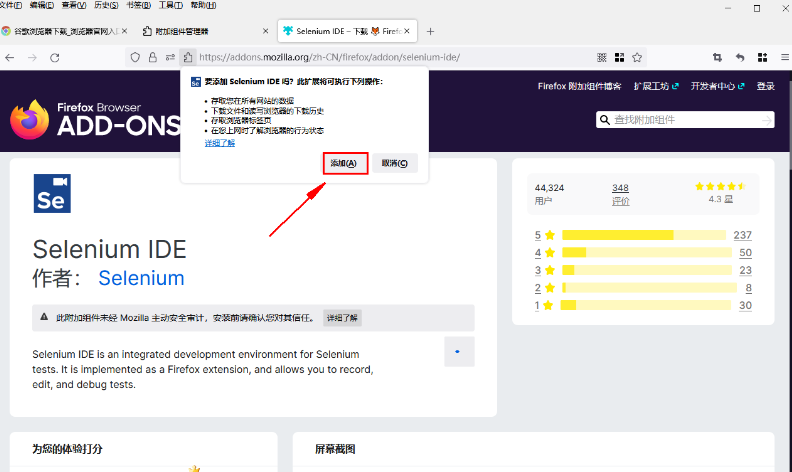Open the Selenium author link

tap(141, 278)
